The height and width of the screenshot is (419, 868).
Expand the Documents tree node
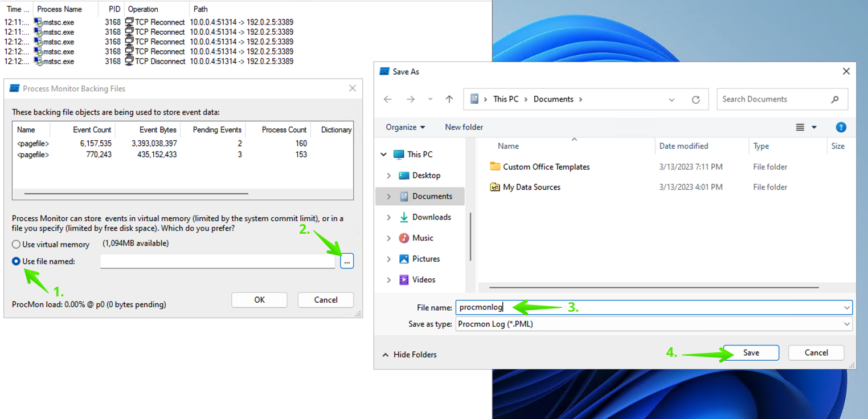389,196
